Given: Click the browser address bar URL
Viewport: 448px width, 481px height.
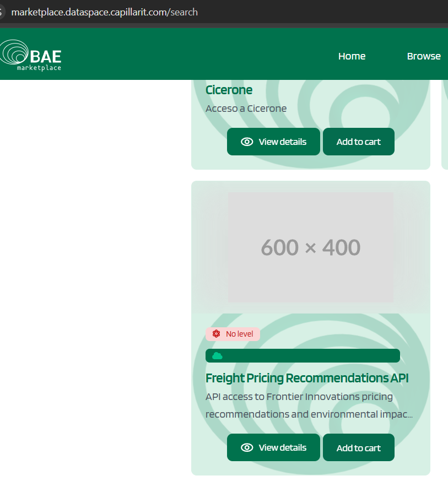Looking at the screenshot, I should (x=104, y=12).
